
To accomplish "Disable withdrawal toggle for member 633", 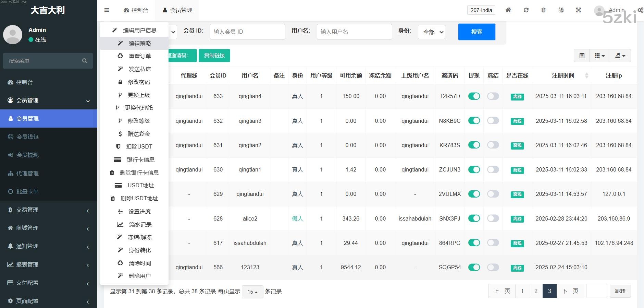I will (474, 96).
